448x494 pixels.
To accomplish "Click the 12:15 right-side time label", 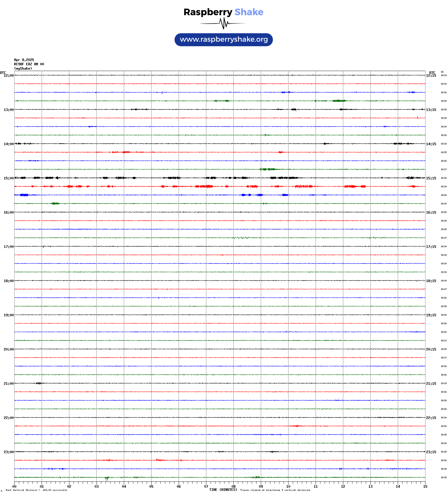I will [431, 76].
